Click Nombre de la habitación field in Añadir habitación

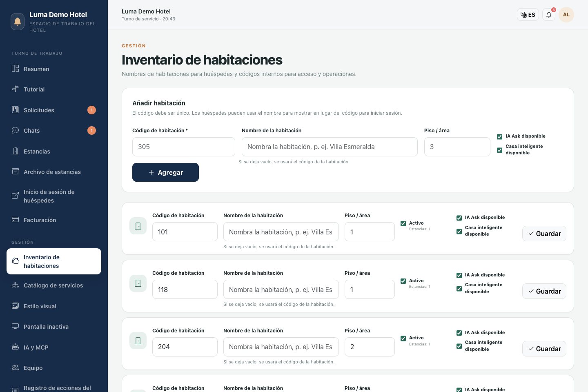point(330,147)
